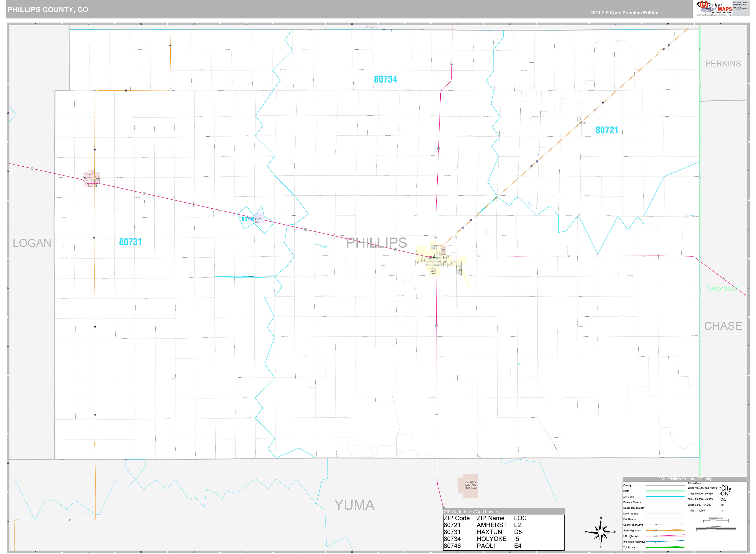This screenshot has width=756, height=554.
Task: Select the large City dot for Cities 100,000 and Above
Action: (x=720, y=488)
